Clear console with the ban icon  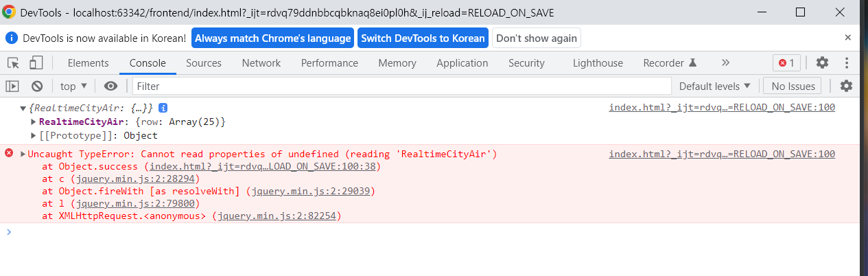pyautogui.click(x=37, y=86)
